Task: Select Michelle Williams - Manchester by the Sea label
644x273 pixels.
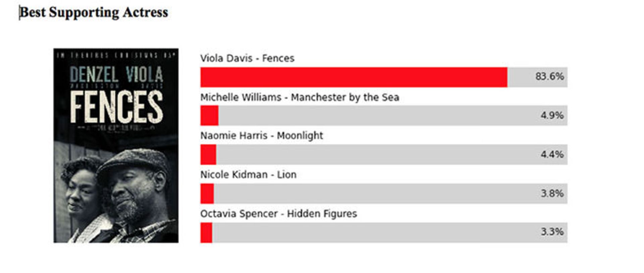Action: click(300, 98)
